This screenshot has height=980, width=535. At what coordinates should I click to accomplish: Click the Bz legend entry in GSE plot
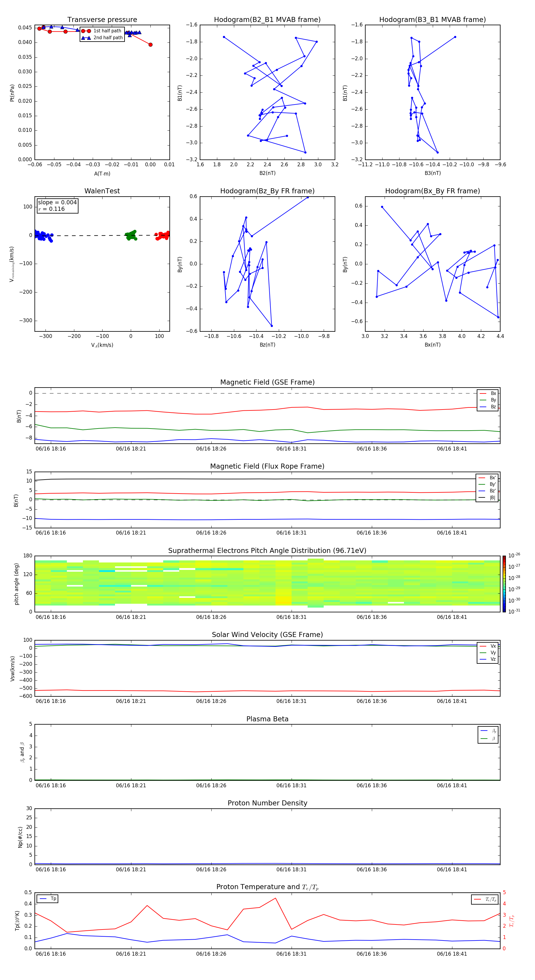(x=488, y=407)
